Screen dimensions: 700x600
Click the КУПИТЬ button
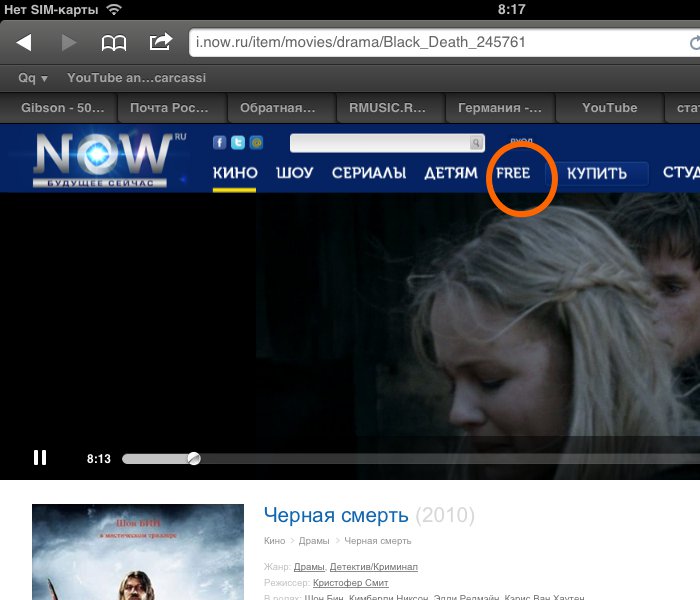coord(597,173)
